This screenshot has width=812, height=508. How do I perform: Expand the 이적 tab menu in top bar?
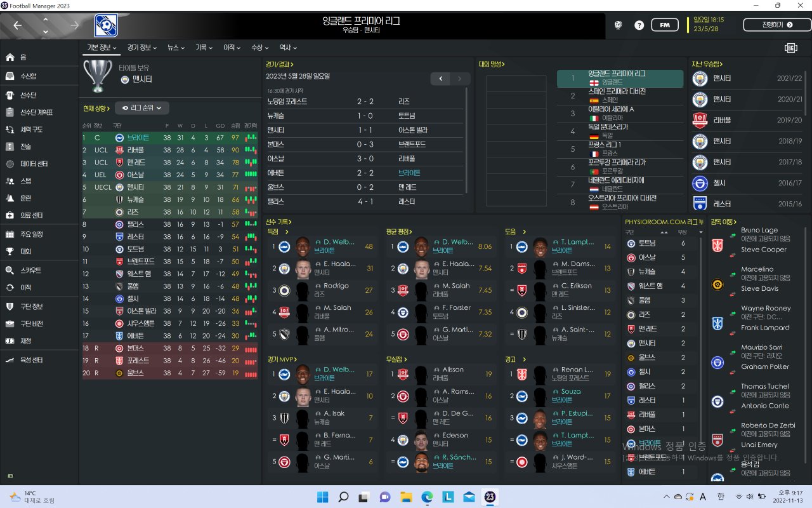(x=233, y=48)
